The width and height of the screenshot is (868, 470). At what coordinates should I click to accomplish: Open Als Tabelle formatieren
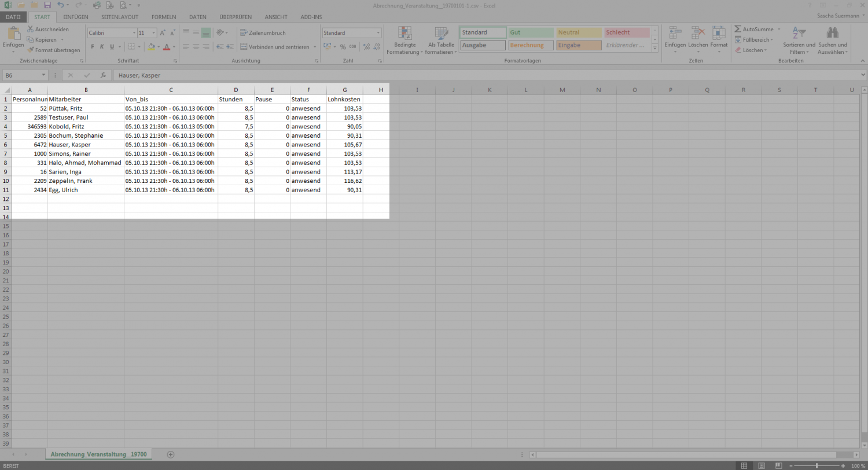tap(441, 41)
